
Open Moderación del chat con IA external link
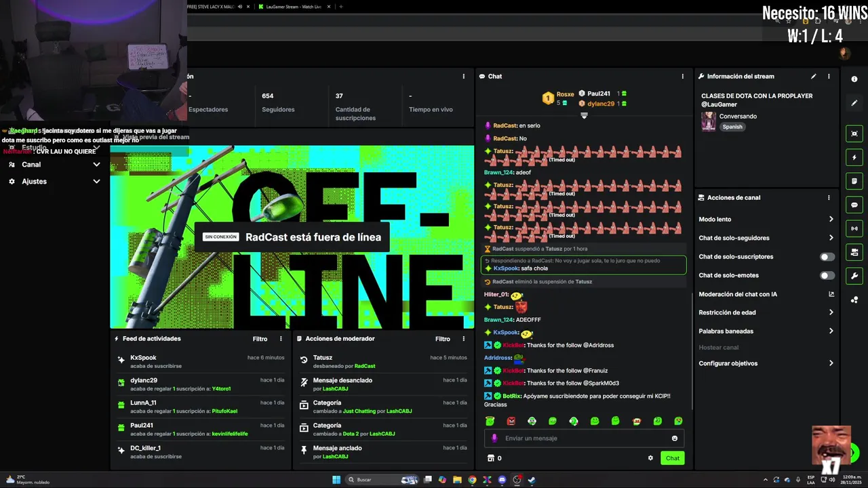click(x=831, y=294)
